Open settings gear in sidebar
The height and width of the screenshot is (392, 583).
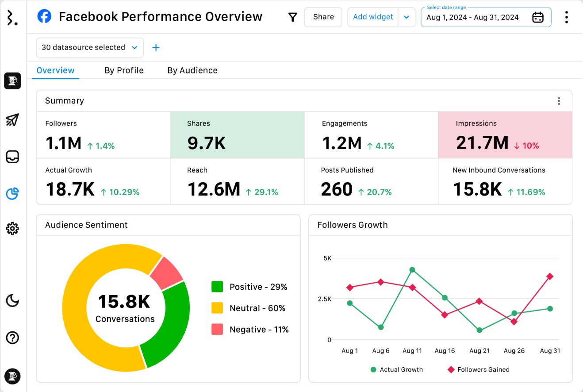point(12,229)
